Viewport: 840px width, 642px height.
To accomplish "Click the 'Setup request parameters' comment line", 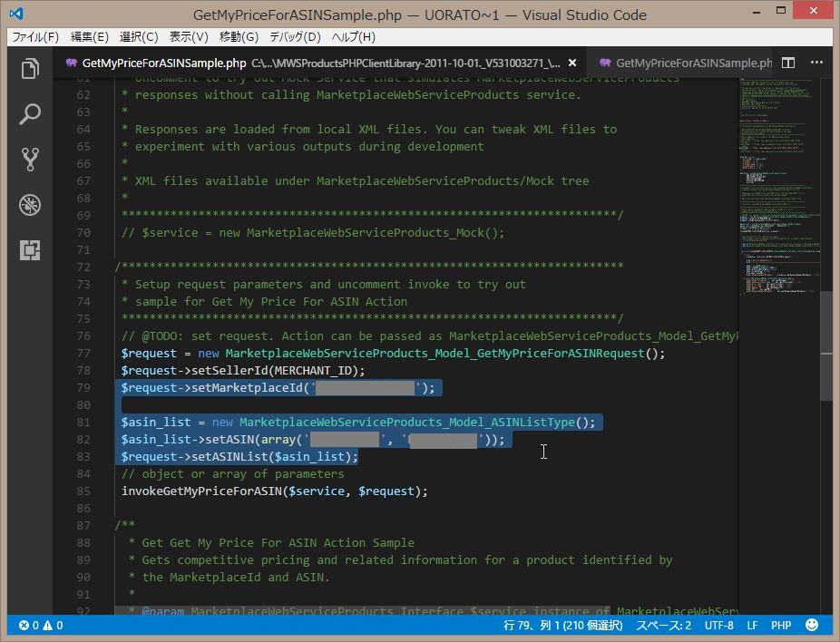I will pyautogui.click(x=324, y=285).
